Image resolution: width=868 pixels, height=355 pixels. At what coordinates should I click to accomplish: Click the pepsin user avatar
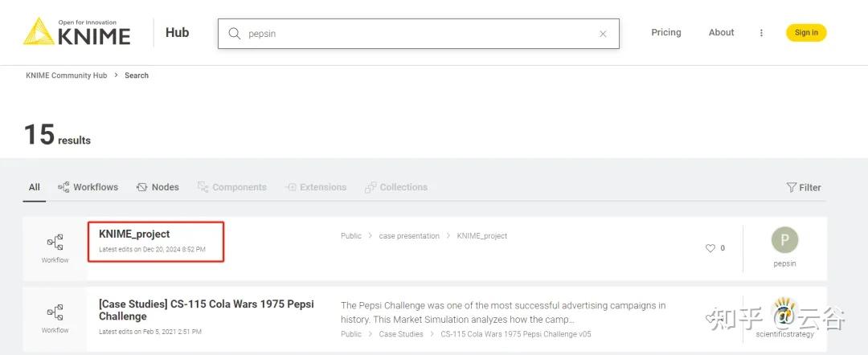(x=784, y=241)
